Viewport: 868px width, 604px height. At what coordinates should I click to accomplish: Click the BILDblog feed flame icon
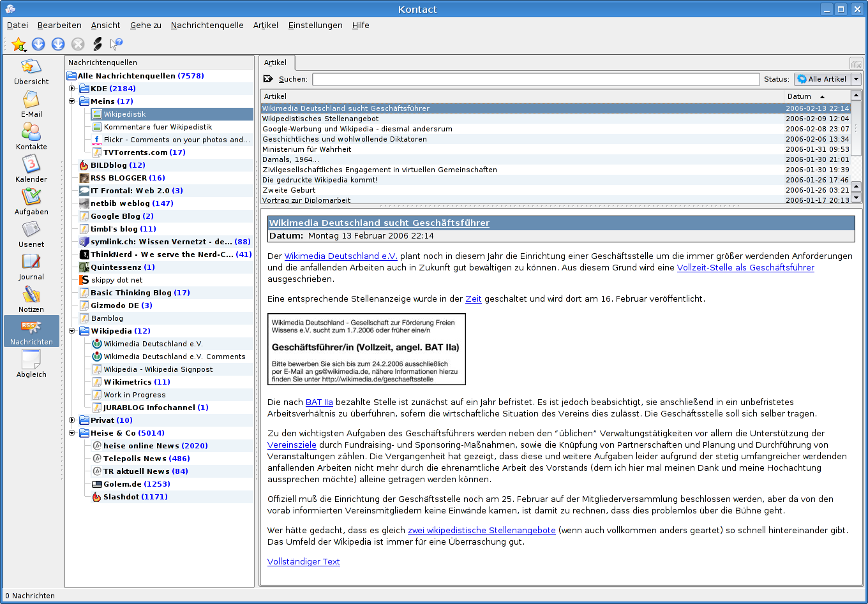point(84,165)
